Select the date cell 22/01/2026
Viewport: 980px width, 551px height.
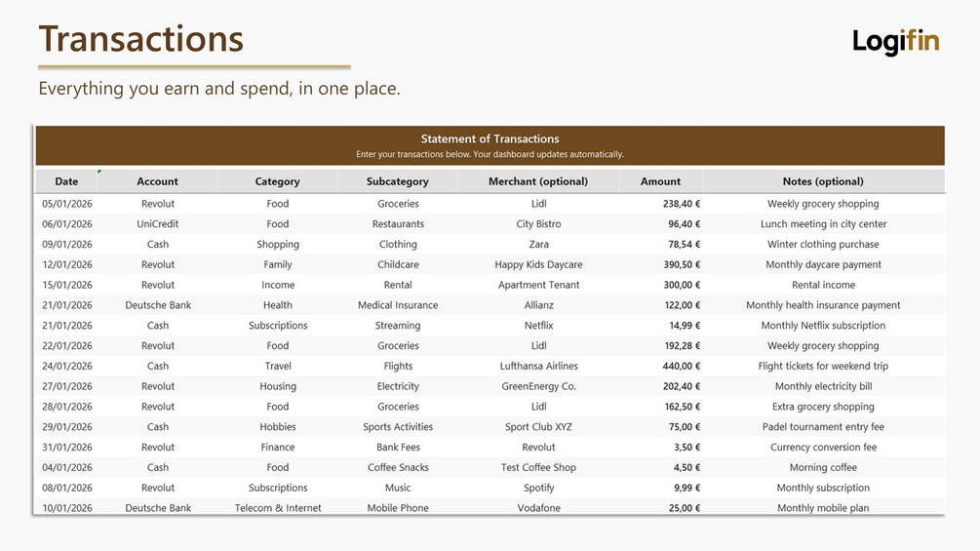pyautogui.click(x=67, y=345)
